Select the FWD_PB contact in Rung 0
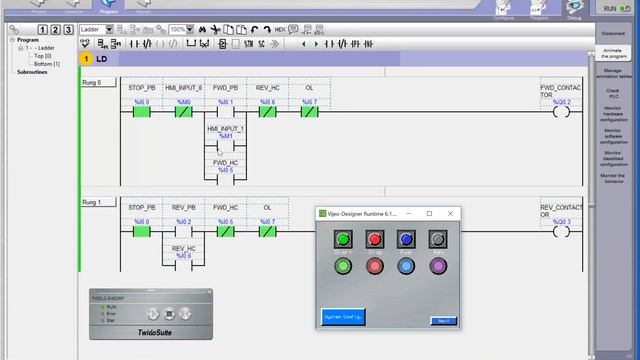 click(x=225, y=111)
